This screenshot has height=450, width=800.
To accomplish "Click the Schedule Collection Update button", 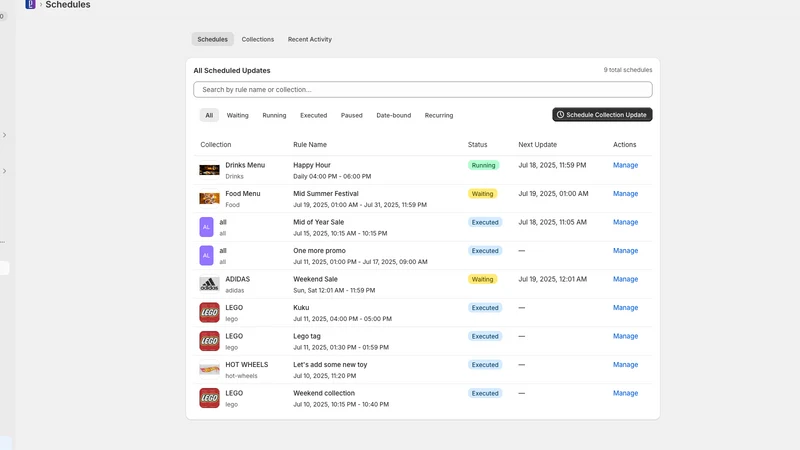I will (602, 115).
